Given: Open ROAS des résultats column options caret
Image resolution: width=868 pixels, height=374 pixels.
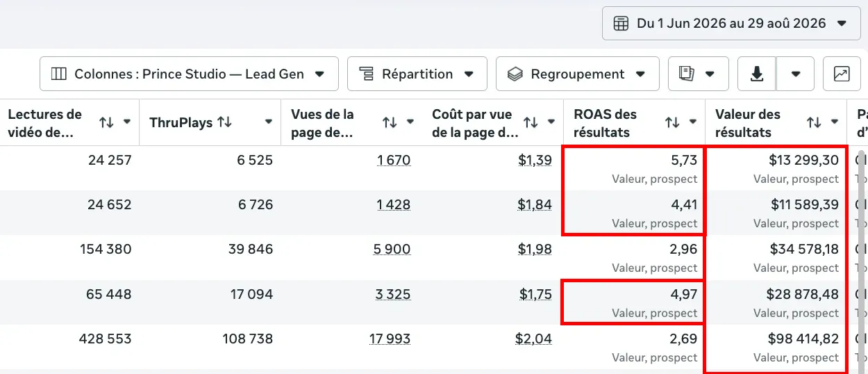Looking at the screenshot, I should (693, 122).
